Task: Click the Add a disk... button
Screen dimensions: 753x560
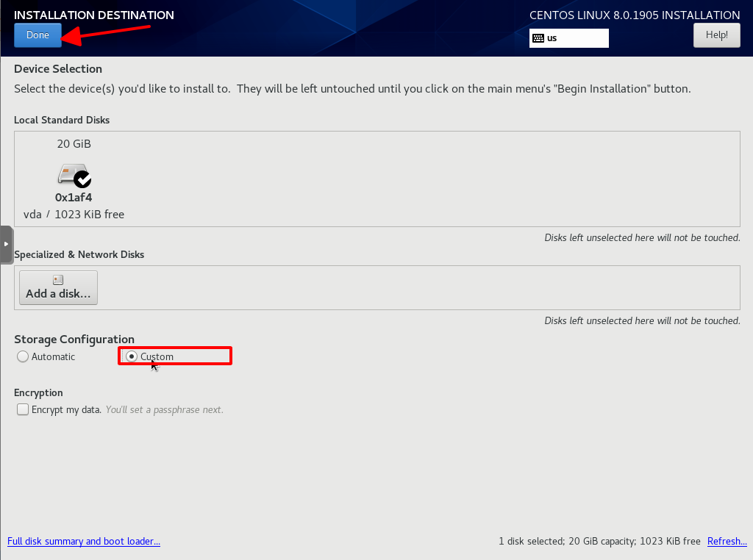Action: point(58,287)
